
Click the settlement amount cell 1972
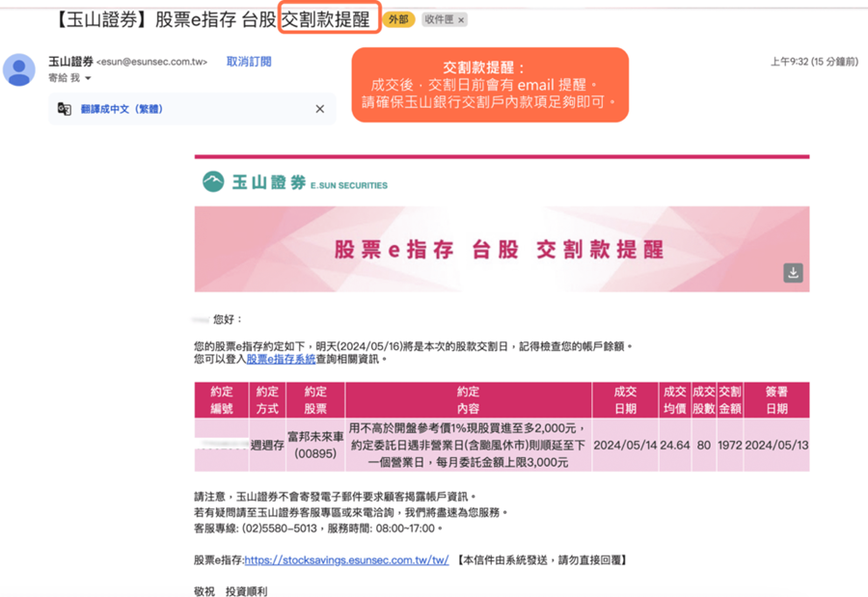[x=730, y=446]
